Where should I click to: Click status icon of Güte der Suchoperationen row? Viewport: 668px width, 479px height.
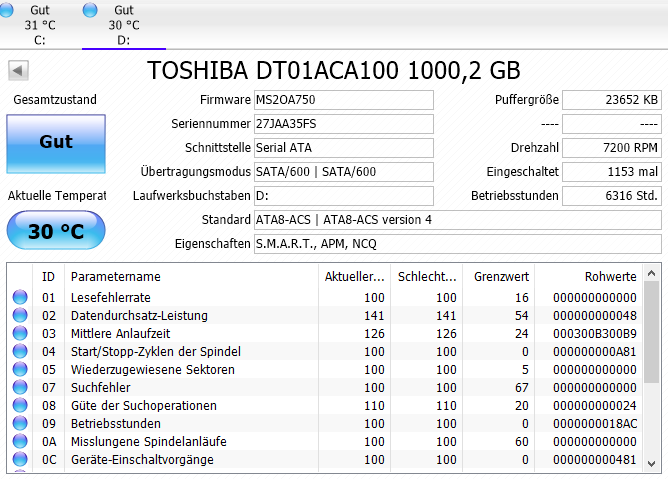click(20, 405)
